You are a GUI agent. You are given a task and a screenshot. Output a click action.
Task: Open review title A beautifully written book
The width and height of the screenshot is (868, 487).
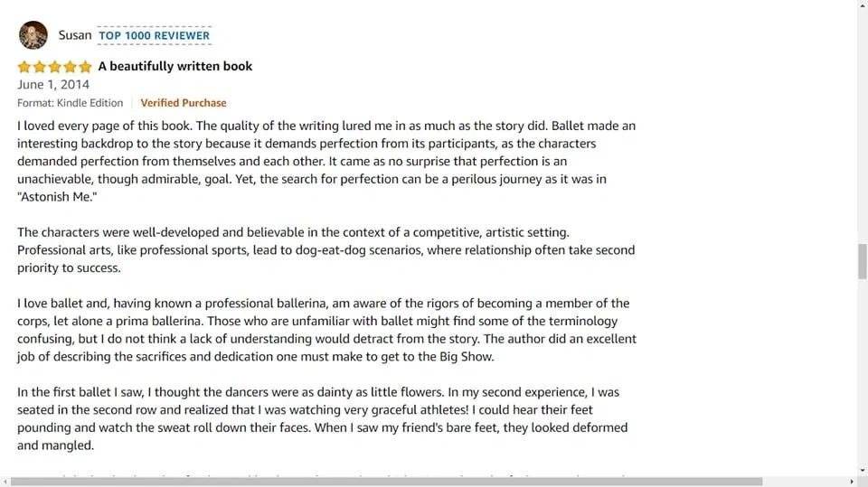coord(175,67)
